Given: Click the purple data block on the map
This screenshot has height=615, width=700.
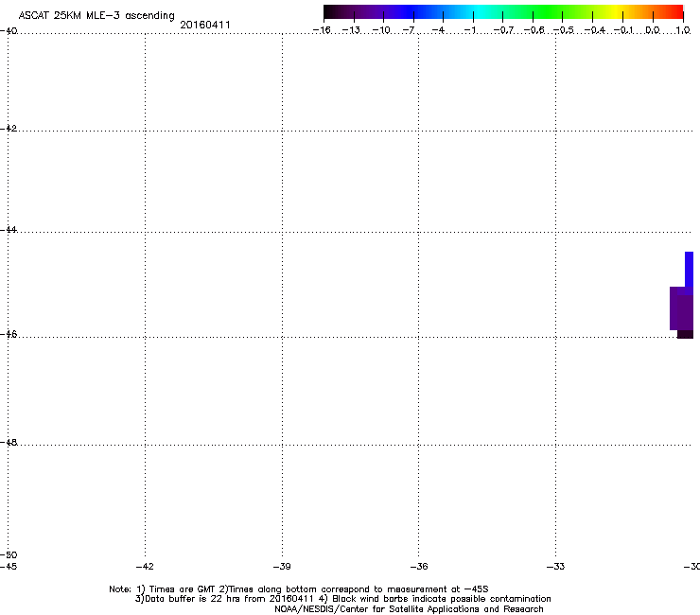Looking at the screenshot, I should pyautogui.click(x=681, y=308).
